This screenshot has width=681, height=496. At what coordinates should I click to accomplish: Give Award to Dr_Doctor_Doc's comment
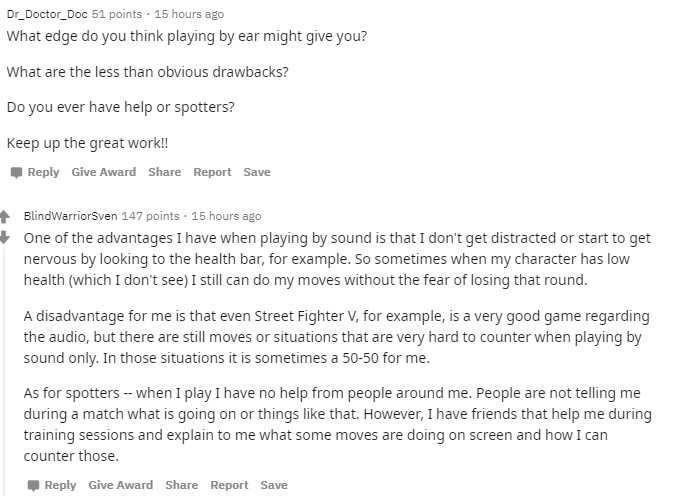[x=104, y=172]
